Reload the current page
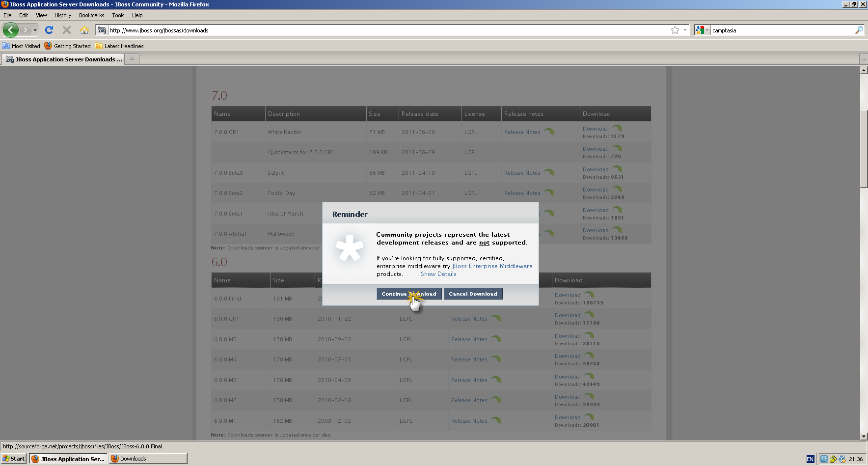Image resolution: width=868 pixels, height=466 pixels. 49,30
